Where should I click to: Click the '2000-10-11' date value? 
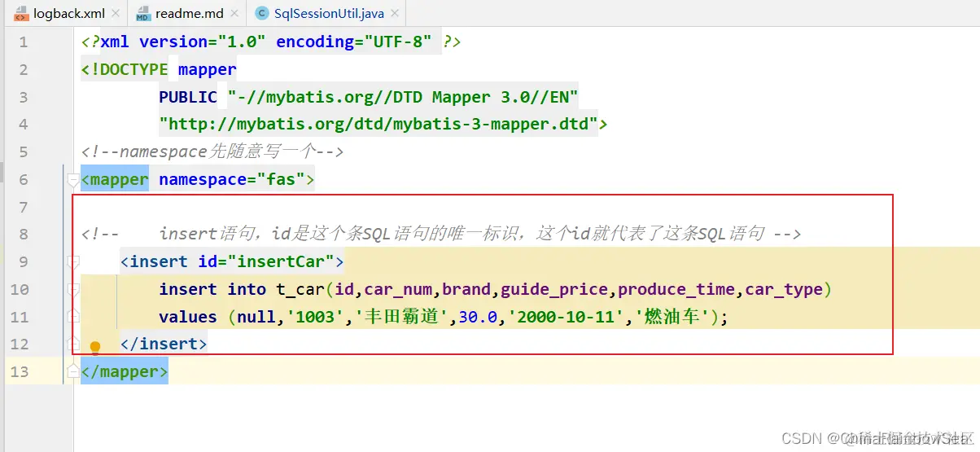tap(566, 317)
